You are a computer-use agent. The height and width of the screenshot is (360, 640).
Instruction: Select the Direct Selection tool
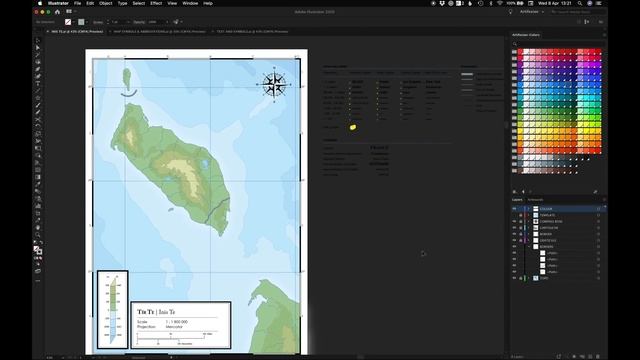[38, 48]
